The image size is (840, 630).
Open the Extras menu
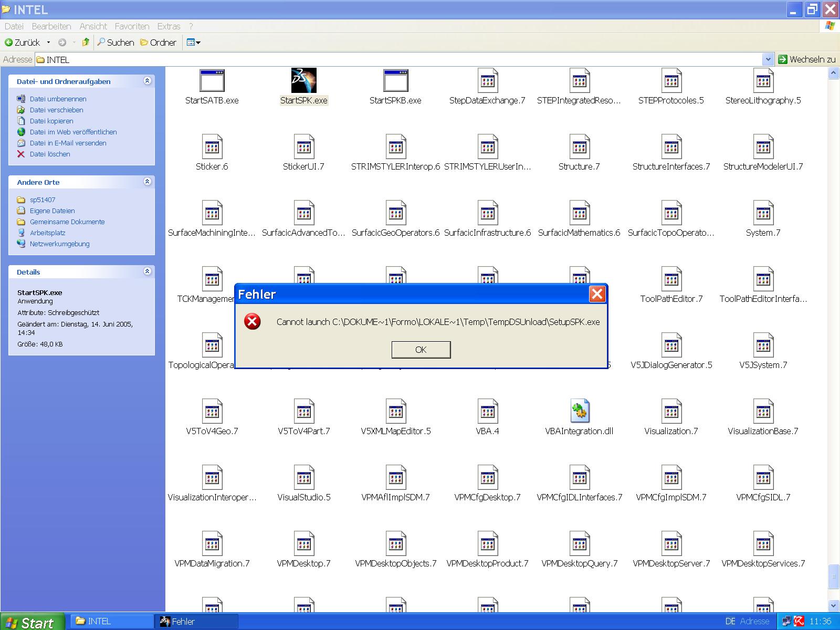(x=169, y=26)
